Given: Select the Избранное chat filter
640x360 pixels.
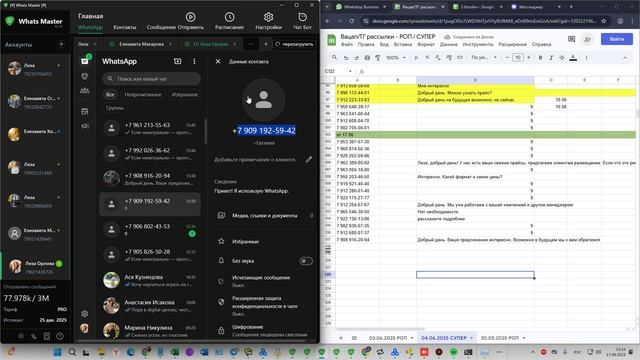Looking at the screenshot, I should point(184,94).
